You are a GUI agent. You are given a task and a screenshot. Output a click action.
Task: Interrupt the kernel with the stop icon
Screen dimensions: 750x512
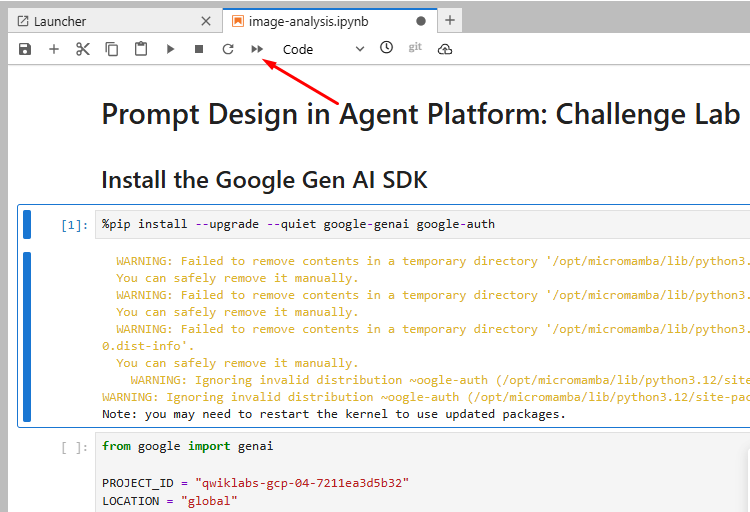point(199,49)
